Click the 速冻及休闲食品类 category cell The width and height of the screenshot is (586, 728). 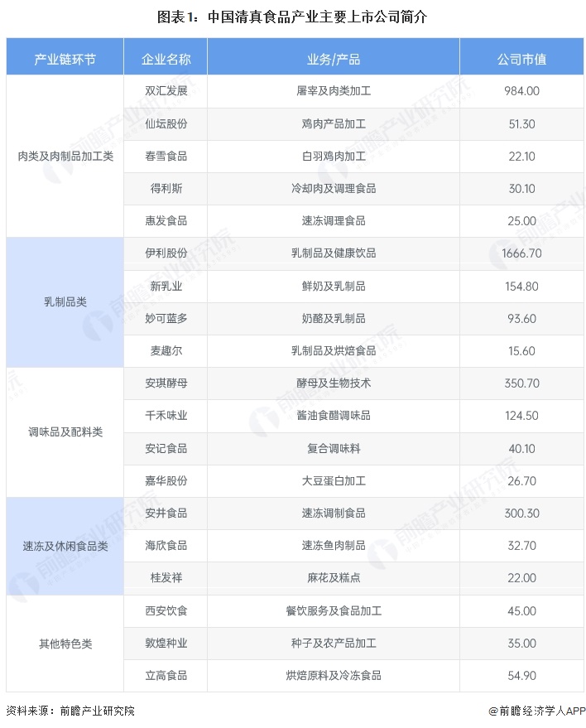(x=65, y=546)
